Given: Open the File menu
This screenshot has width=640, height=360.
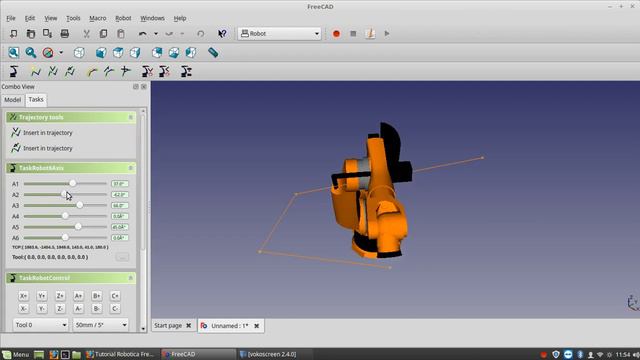Looking at the screenshot, I should [11, 18].
